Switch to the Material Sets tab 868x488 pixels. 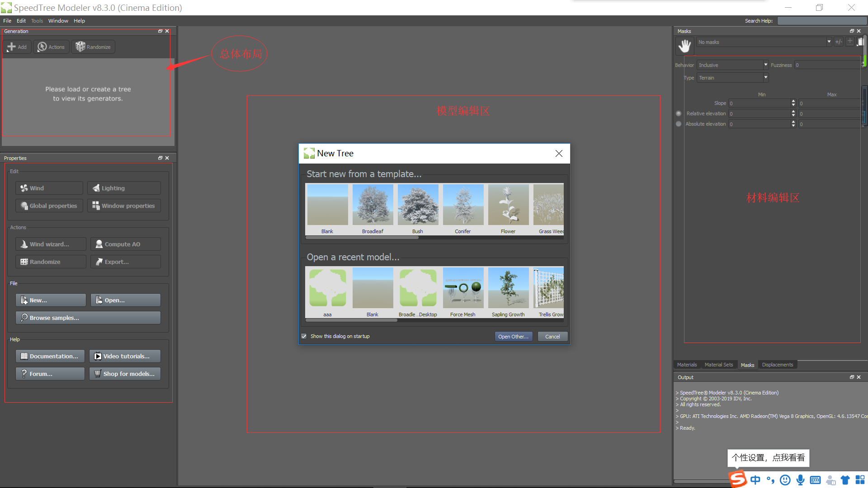tap(719, 365)
